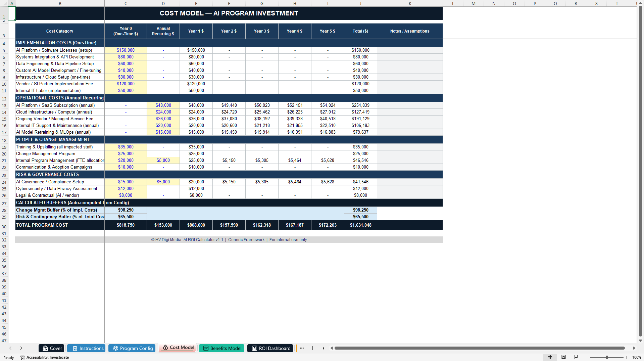Click the Ready status indicator
Image resolution: width=644 pixels, height=361 pixels.
click(8, 358)
